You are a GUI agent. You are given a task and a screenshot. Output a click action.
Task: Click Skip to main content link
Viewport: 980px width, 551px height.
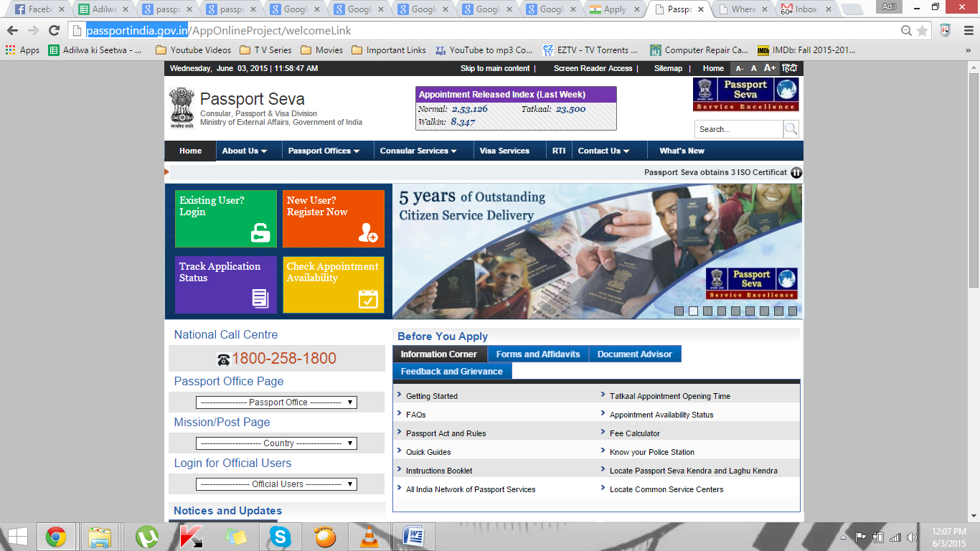[495, 68]
